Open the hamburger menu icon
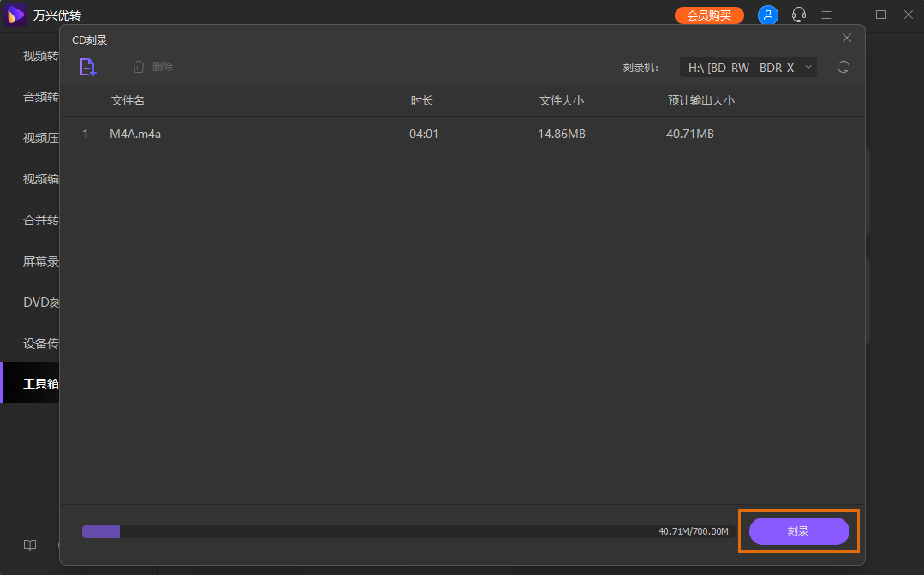This screenshot has width=924, height=575. pyautogui.click(x=826, y=15)
